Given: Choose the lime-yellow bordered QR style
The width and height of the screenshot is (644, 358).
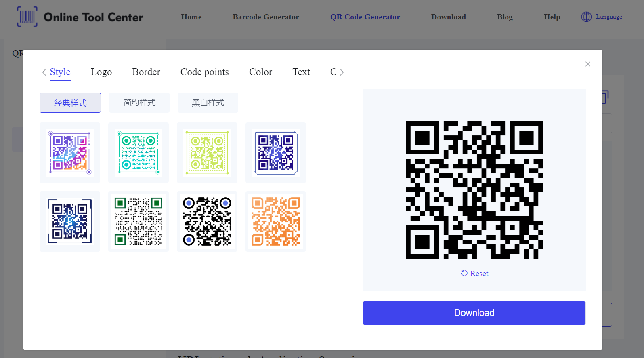Looking at the screenshot, I should point(207,153).
